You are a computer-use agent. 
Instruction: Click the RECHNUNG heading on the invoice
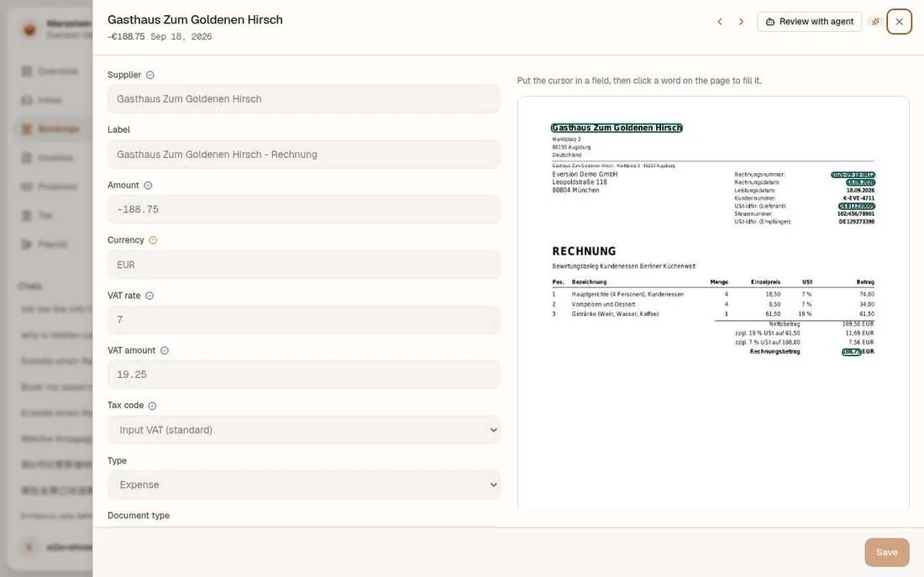[584, 251]
